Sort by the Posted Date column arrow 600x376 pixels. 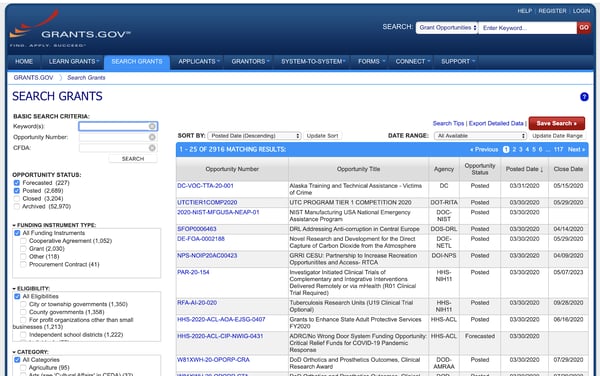pyautogui.click(x=542, y=169)
